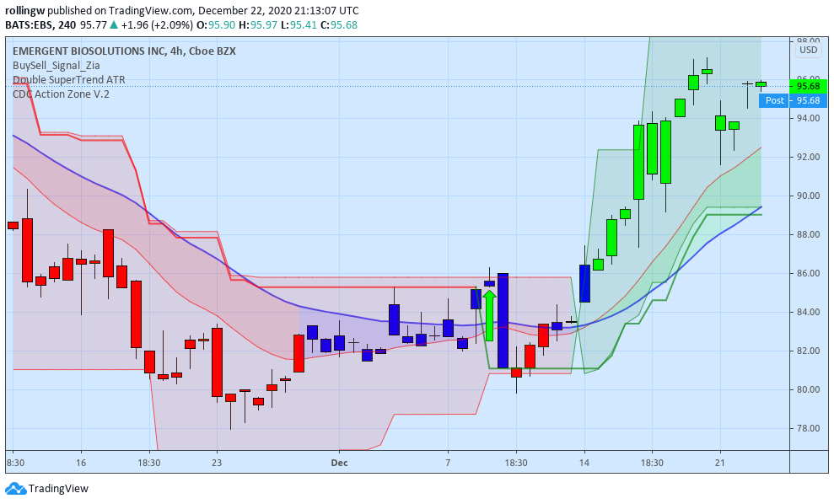Click the 7 date label on time axis
The height and width of the screenshot is (504, 834).
point(448,463)
